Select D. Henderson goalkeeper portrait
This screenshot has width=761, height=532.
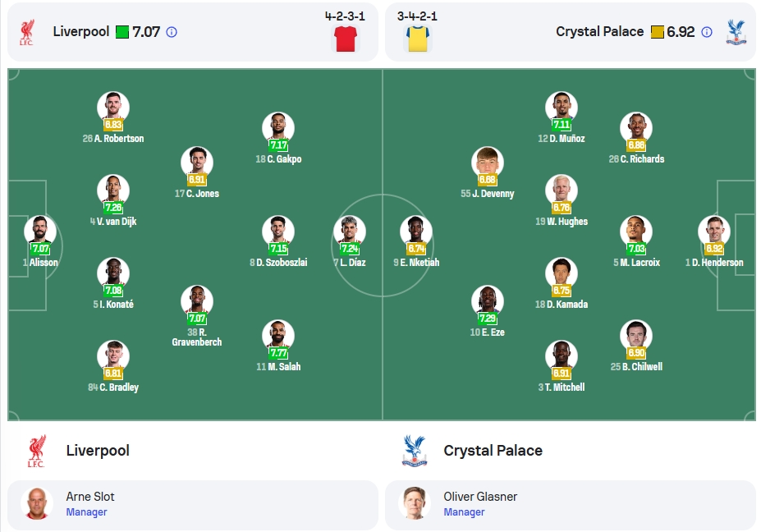[714, 231]
